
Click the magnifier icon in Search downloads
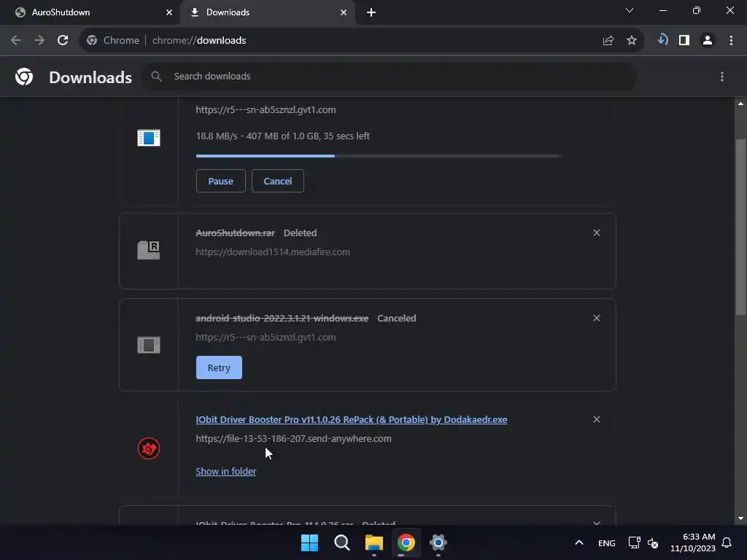pos(156,76)
